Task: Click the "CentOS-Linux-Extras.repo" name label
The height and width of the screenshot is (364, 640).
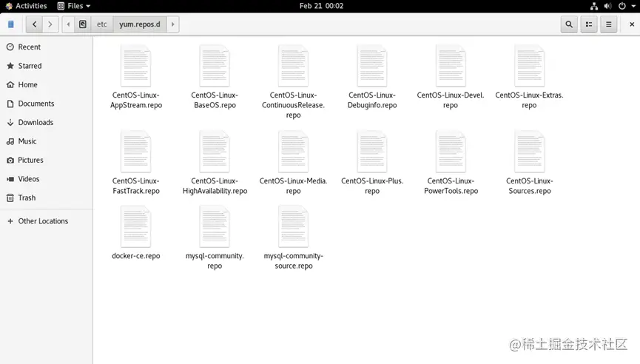Action: pos(530,100)
